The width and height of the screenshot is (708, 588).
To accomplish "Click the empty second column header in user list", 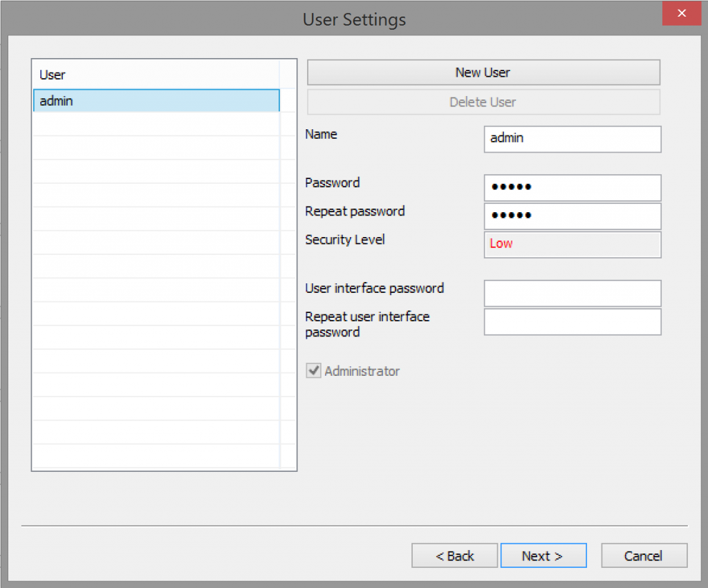I will click(287, 75).
